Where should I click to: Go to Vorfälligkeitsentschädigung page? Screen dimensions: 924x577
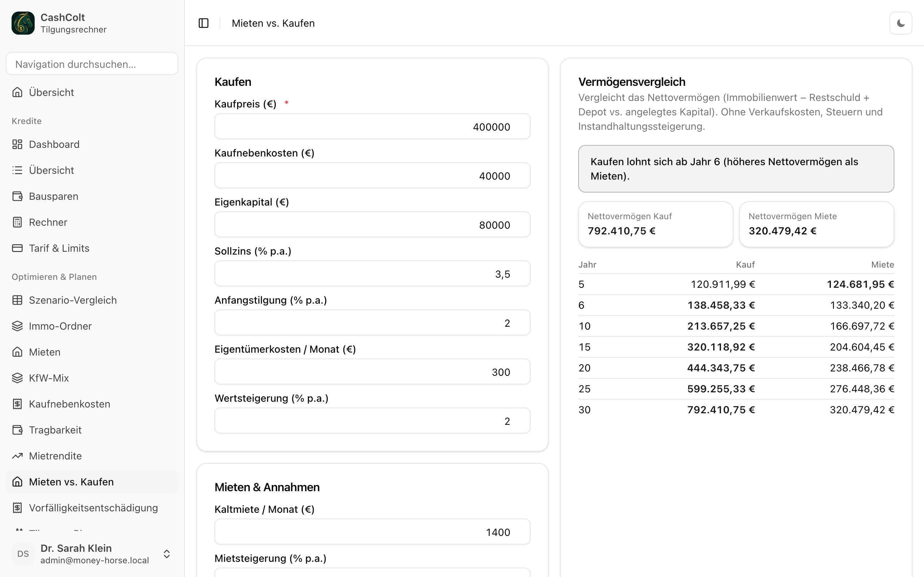tap(92, 507)
